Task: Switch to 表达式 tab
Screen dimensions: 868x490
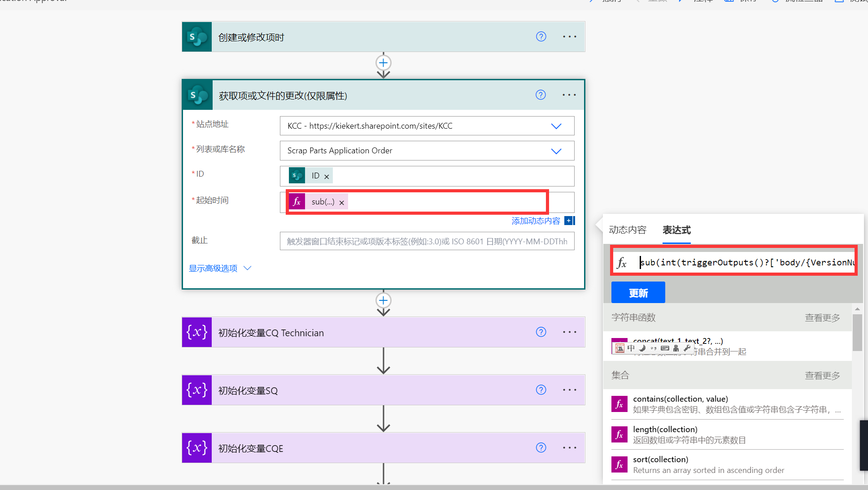Action: coord(676,230)
